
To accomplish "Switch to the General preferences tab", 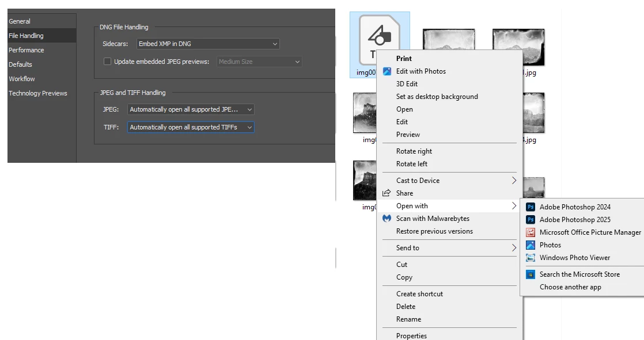I will (42, 21).
